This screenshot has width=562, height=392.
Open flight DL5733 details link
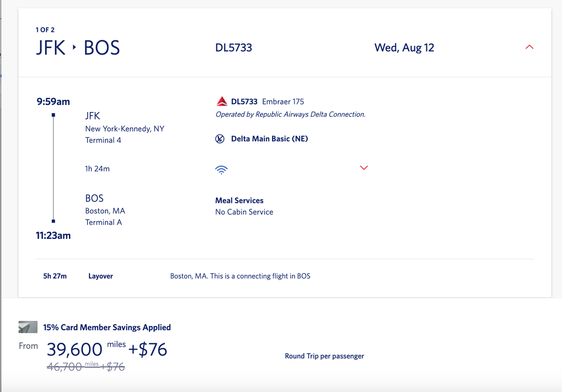pyautogui.click(x=244, y=101)
